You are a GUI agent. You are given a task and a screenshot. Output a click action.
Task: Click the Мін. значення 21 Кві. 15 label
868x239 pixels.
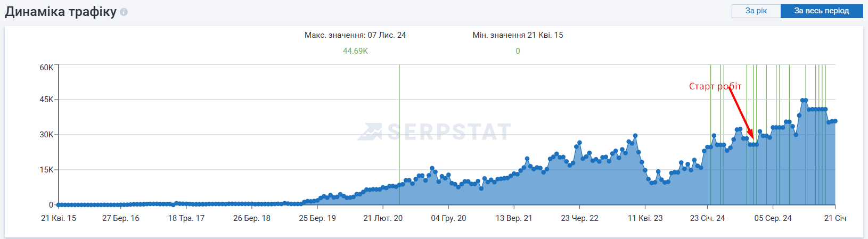click(518, 35)
